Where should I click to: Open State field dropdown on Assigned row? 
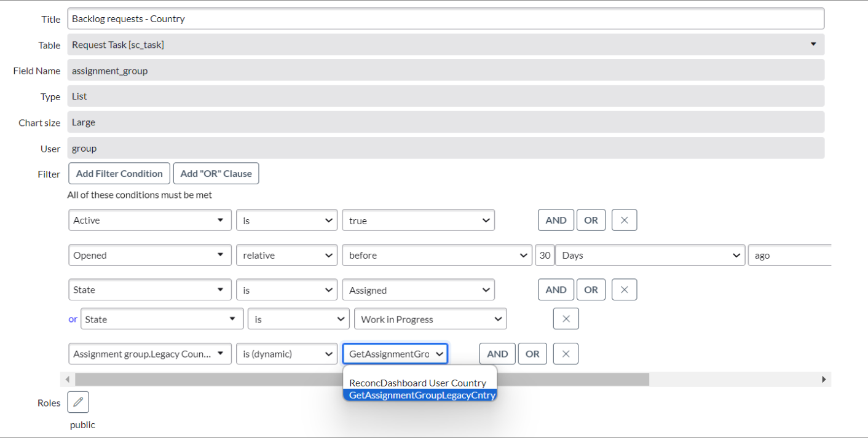[150, 289]
